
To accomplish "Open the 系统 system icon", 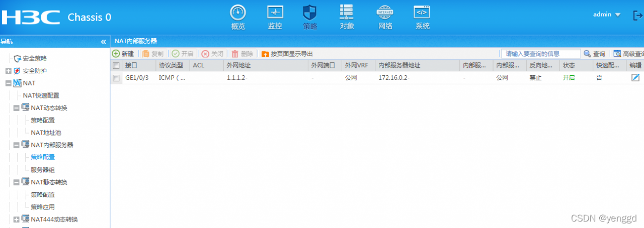I will (422, 12).
